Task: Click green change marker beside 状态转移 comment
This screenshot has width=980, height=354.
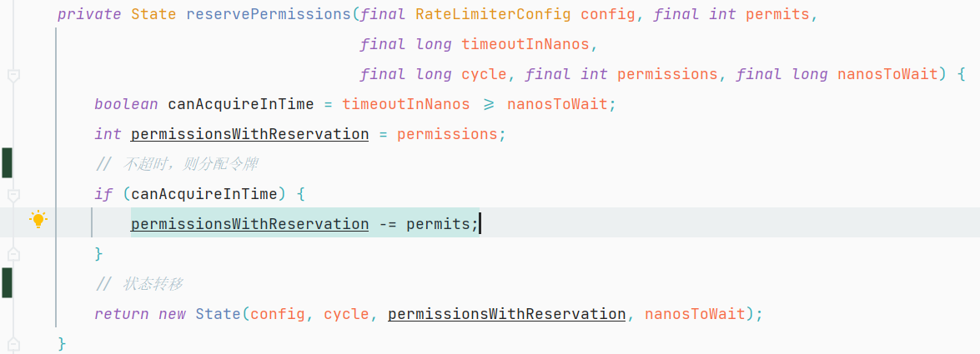Action: [7, 283]
